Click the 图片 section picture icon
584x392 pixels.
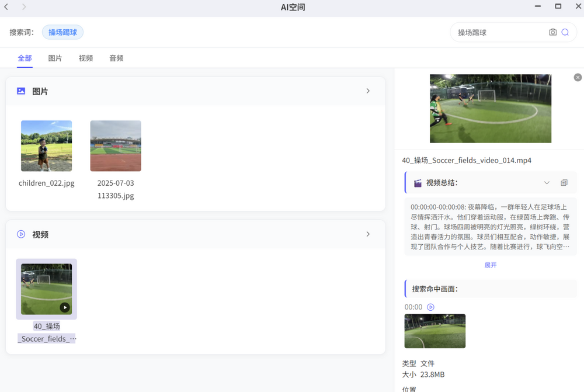[21, 91]
